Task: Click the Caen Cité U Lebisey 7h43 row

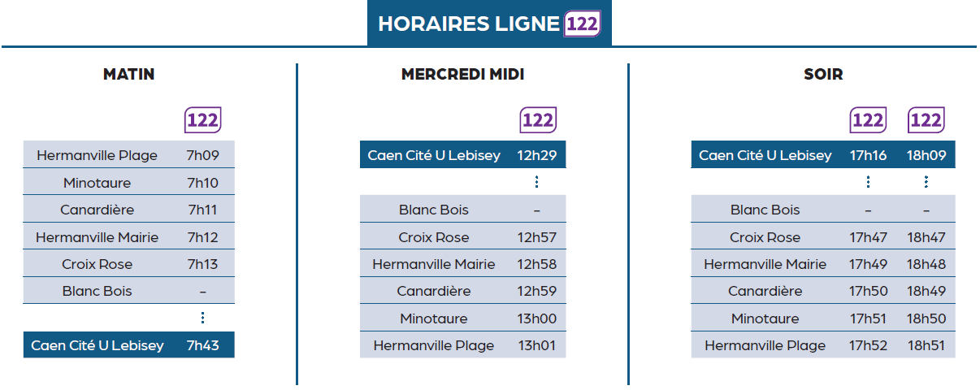Action: pos(128,345)
